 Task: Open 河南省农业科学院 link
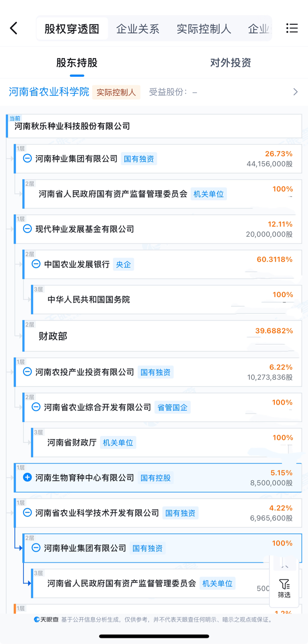(x=49, y=92)
